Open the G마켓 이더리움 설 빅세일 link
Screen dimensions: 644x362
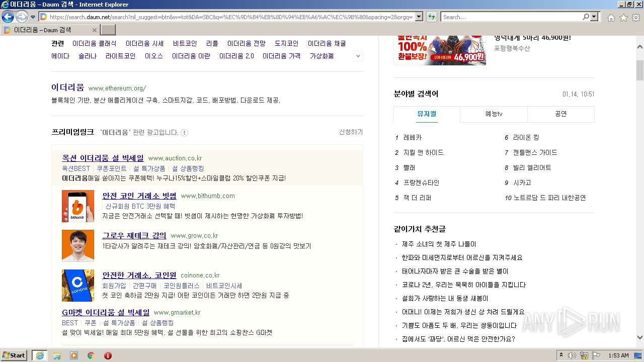(106, 312)
